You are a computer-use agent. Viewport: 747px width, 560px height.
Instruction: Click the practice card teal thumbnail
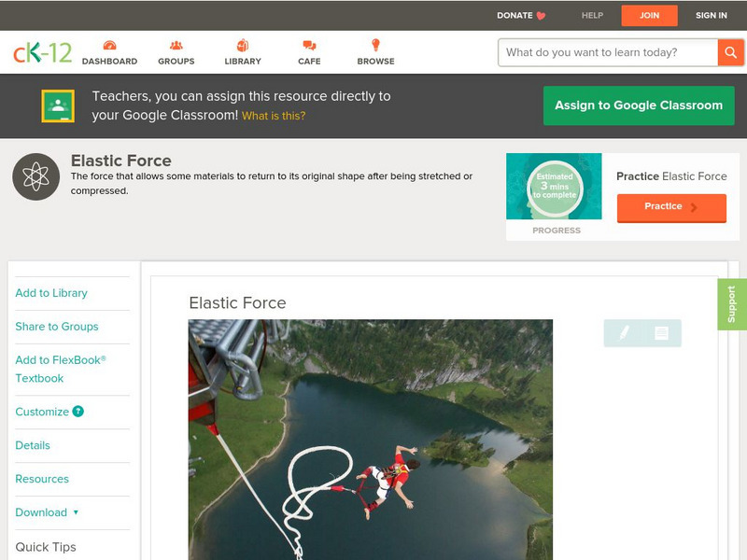tap(554, 186)
